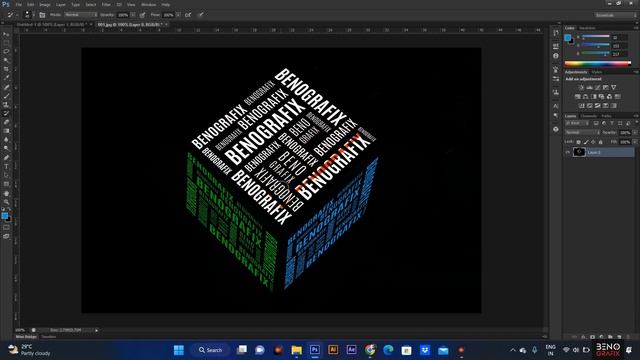Toggle pressure for size button
640x360 pixels.
point(201,15)
